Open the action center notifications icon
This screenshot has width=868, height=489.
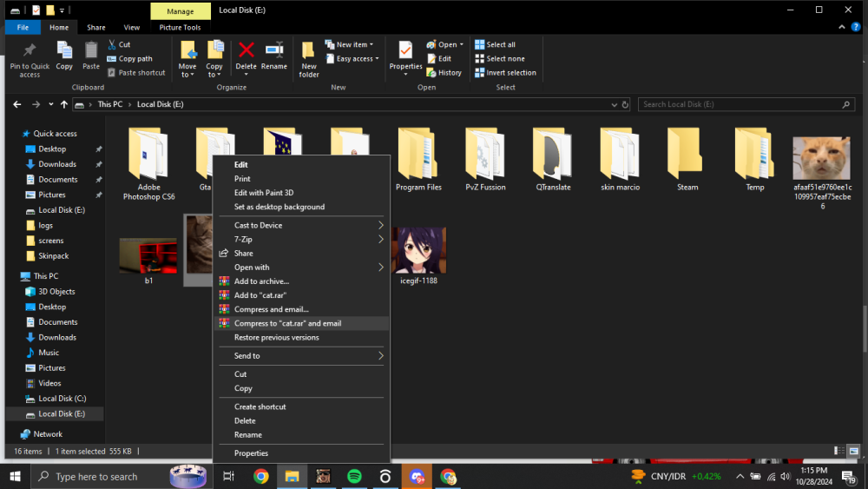[x=848, y=476]
